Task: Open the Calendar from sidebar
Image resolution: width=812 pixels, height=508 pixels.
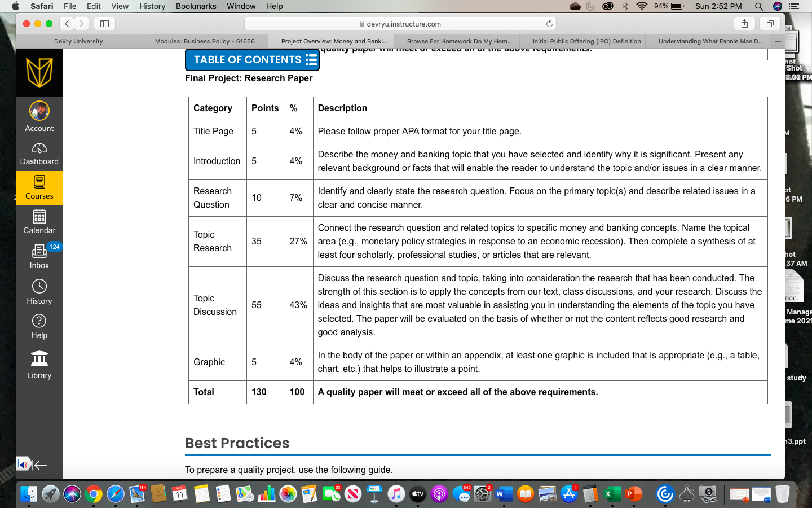Action: pos(39,222)
